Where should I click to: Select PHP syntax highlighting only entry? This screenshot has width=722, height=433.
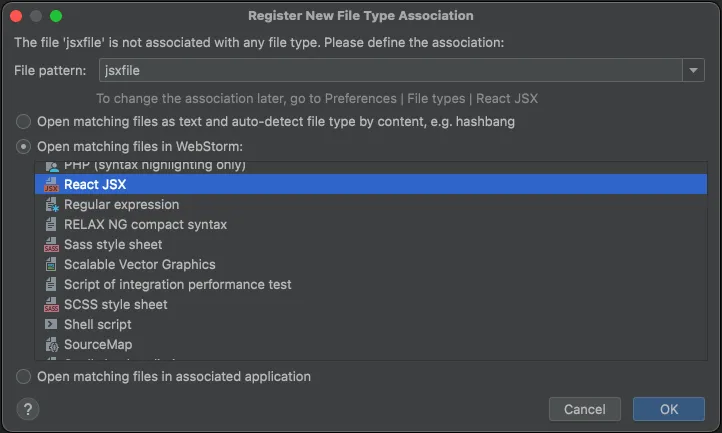[154, 166]
